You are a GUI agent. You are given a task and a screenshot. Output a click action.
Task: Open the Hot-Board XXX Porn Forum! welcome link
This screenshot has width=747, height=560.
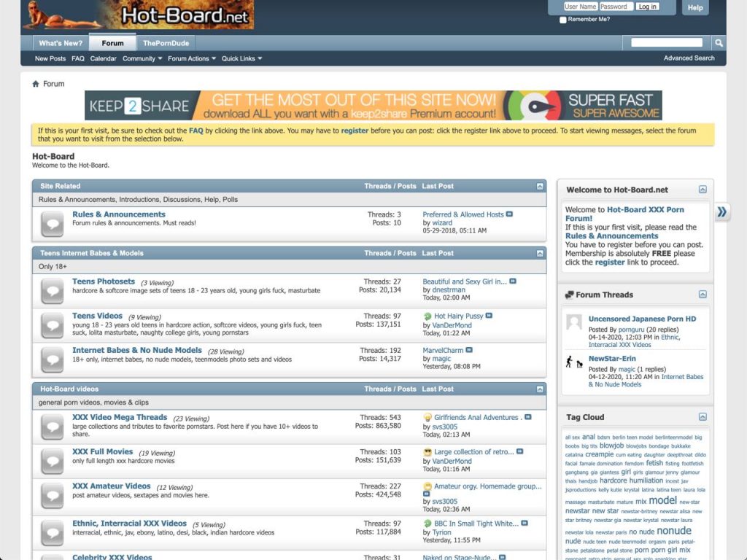624,214
